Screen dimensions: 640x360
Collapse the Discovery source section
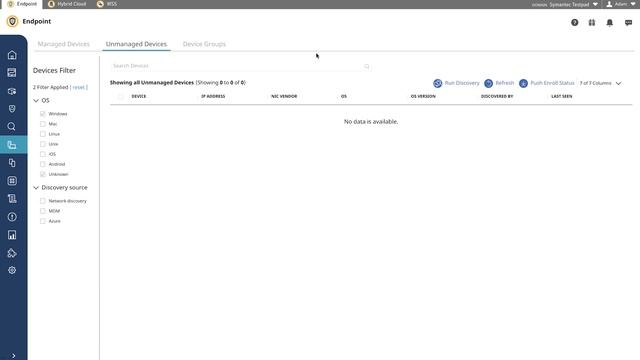(x=36, y=188)
